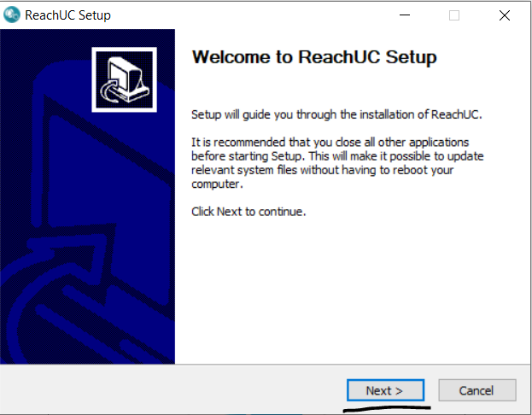532x415 pixels.
Task: Click the installer computer icon in banner
Action: click(125, 79)
